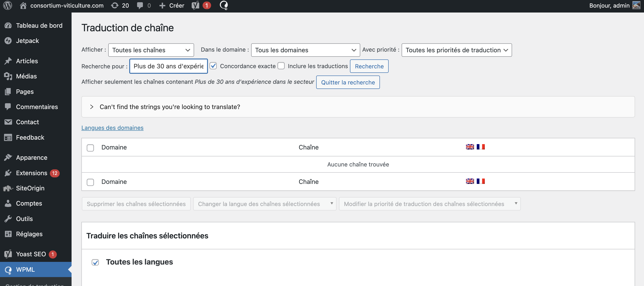Click the Apparence paintbrush icon
The image size is (644, 286).
coord(8,157)
